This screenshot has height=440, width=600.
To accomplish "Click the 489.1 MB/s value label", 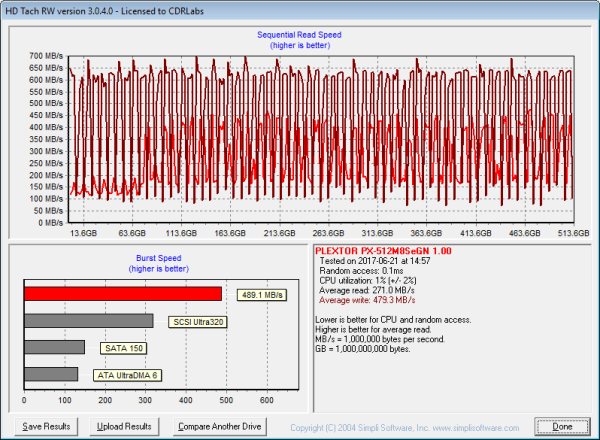I will click(262, 295).
